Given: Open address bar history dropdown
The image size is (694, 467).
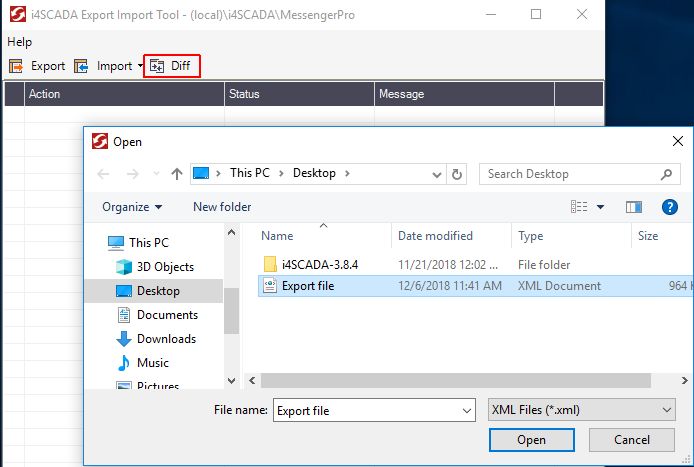Looking at the screenshot, I should pyautogui.click(x=437, y=174).
